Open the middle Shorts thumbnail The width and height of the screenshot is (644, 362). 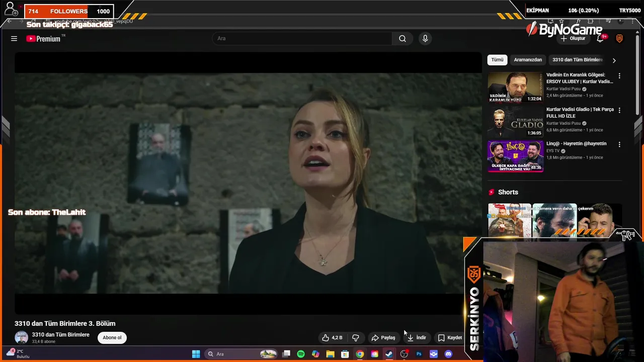point(554,220)
